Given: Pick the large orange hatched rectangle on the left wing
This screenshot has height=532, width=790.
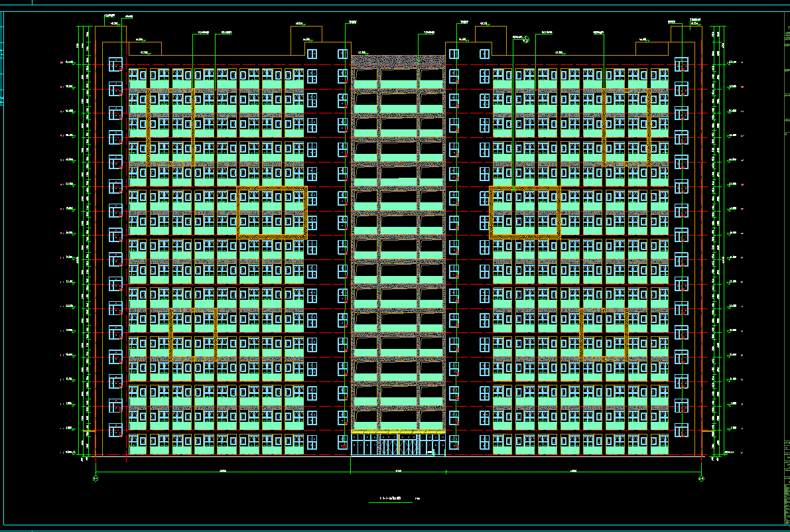Looking at the screenshot, I should pos(272,212).
